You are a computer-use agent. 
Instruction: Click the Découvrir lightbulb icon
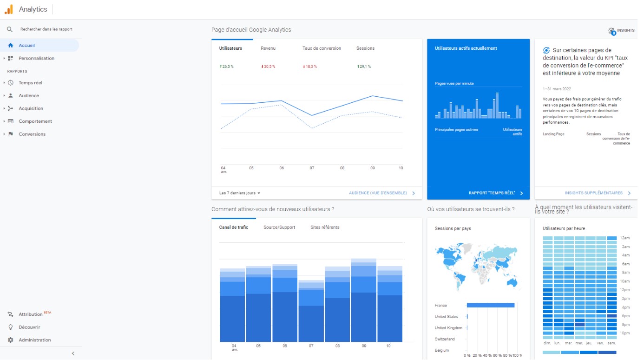pyautogui.click(x=11, y=327)
